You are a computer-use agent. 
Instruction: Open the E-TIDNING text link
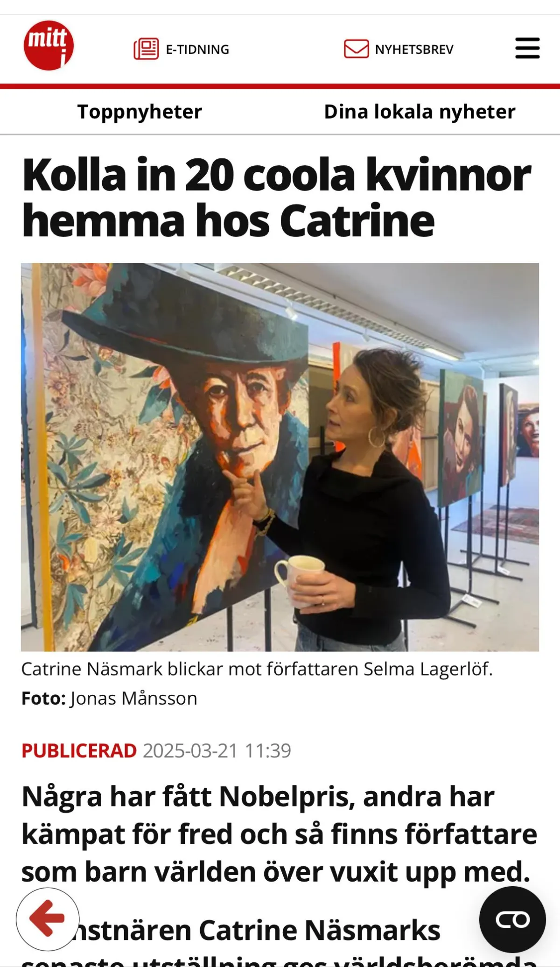[197, 49]
